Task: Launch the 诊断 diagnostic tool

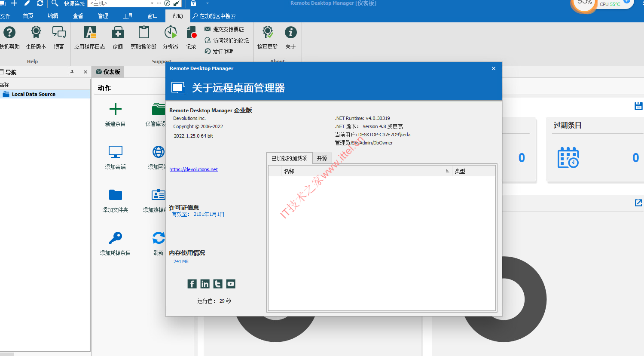Action: pyautogui.click(x=118, y=32)
